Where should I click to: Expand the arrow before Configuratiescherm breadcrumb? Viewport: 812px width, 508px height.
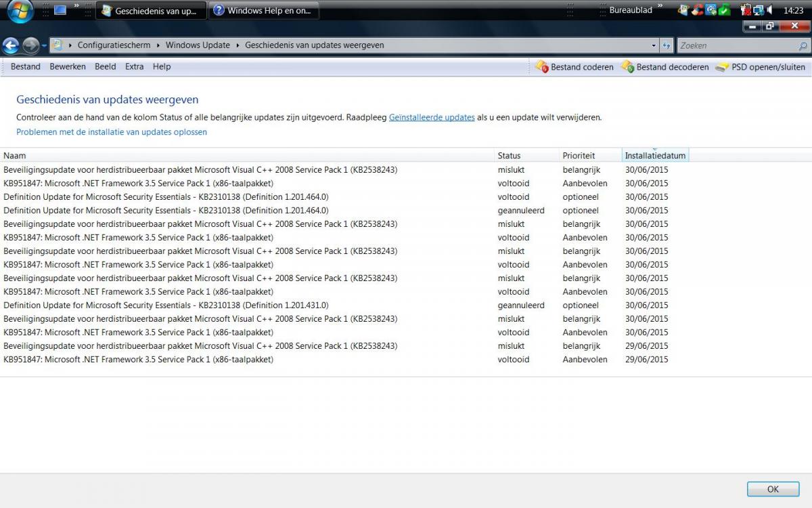point(70,45)
